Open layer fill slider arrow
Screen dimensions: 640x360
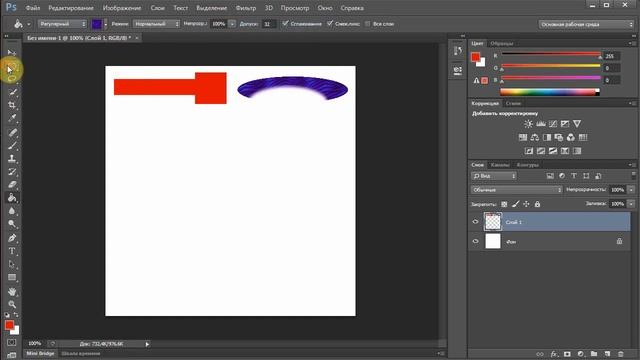click(631, 204)
